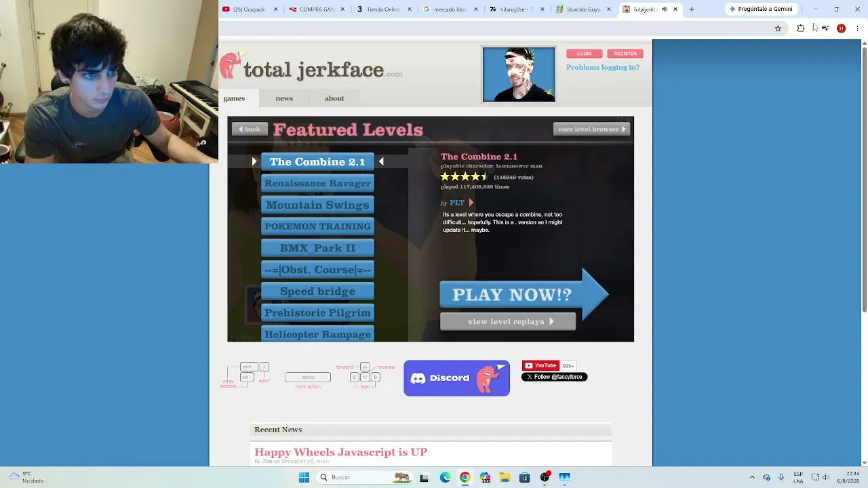This screenshot has width=868, height=488.
Task: Select the Prehistoric Pilgrim level
Action: click(317, 312)
